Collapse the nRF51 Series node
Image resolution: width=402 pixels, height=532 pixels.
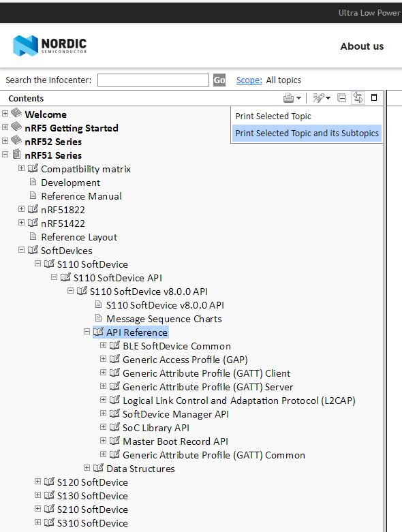pos(5,154)
